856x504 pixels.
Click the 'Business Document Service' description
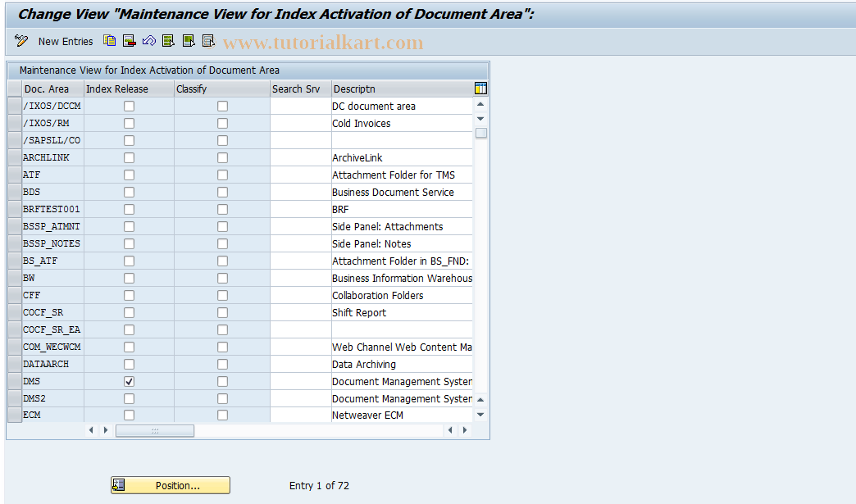tap(402, 192)
